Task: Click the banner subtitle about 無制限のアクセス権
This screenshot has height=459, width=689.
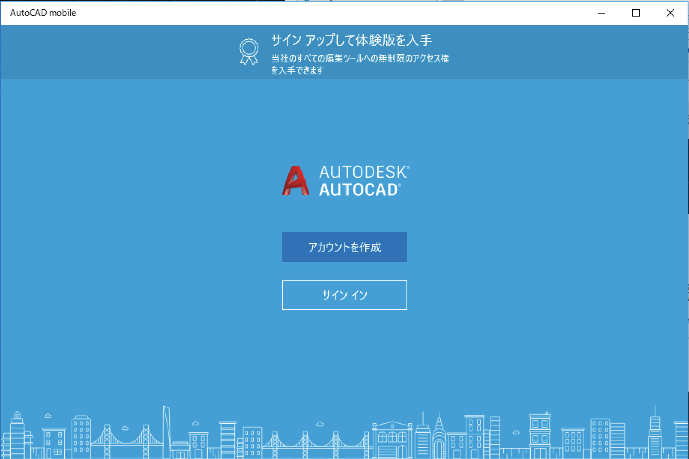Action: [x=360, y=64]
